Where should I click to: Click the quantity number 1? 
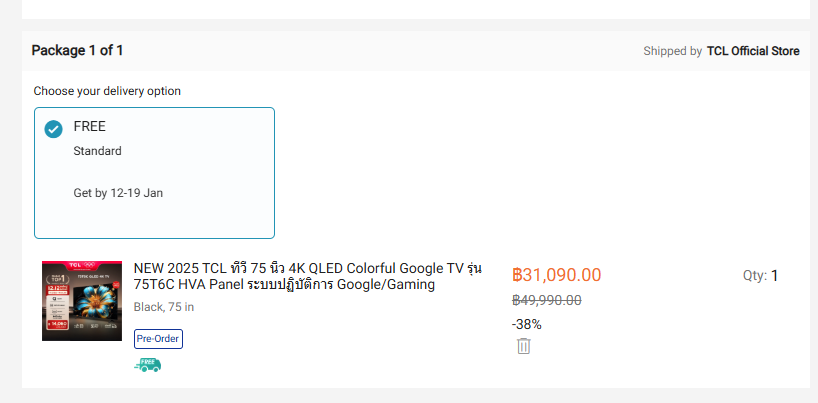tap(774, 276)
